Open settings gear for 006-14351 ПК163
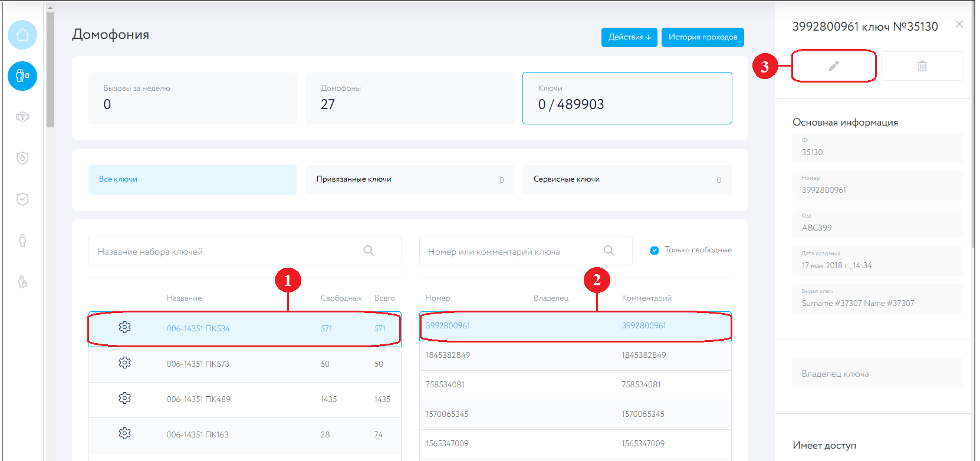980x461 pixels. [124, 433]
